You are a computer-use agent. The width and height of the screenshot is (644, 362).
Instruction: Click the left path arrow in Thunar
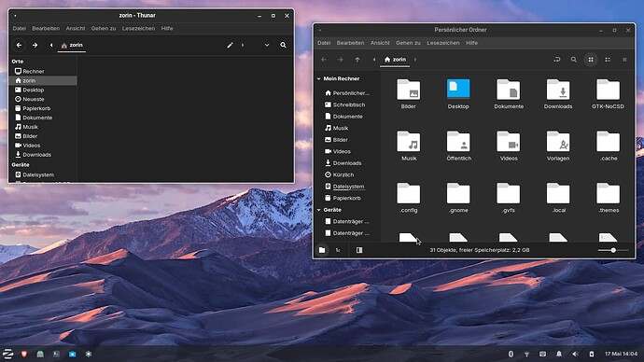pos(51,45)
